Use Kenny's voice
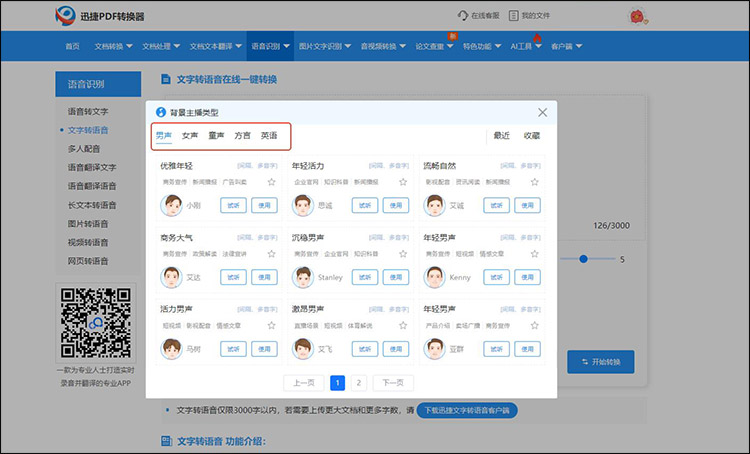The height and width of the screenshot is (454, 750). (528, 277)
